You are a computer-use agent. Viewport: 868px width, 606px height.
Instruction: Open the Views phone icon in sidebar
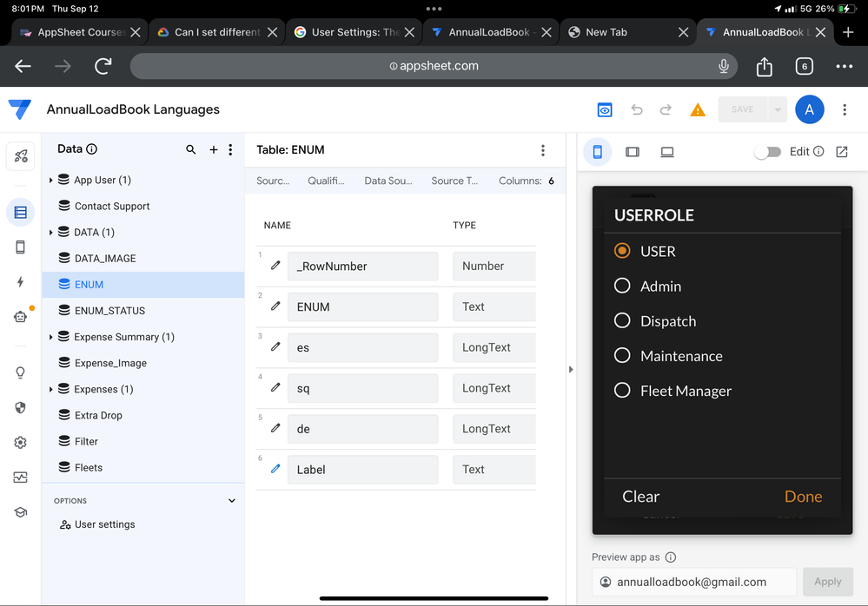click(x=21, y=247)
